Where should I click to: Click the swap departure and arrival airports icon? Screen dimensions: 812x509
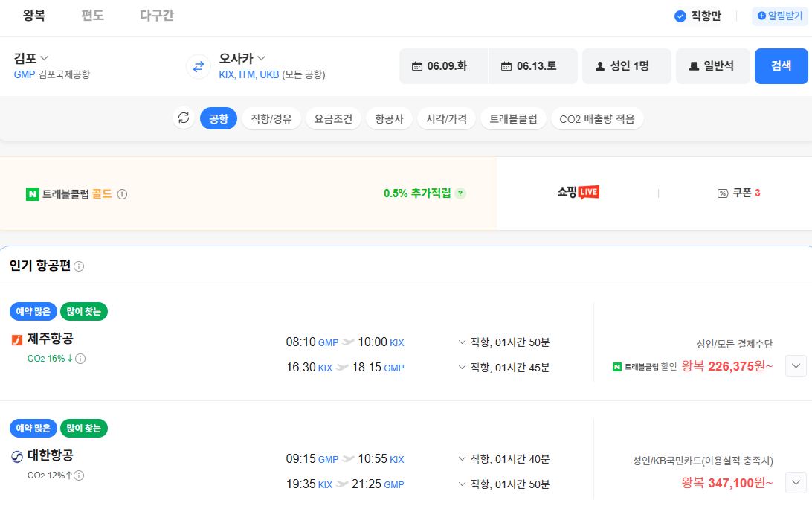(x=197, y=67)
